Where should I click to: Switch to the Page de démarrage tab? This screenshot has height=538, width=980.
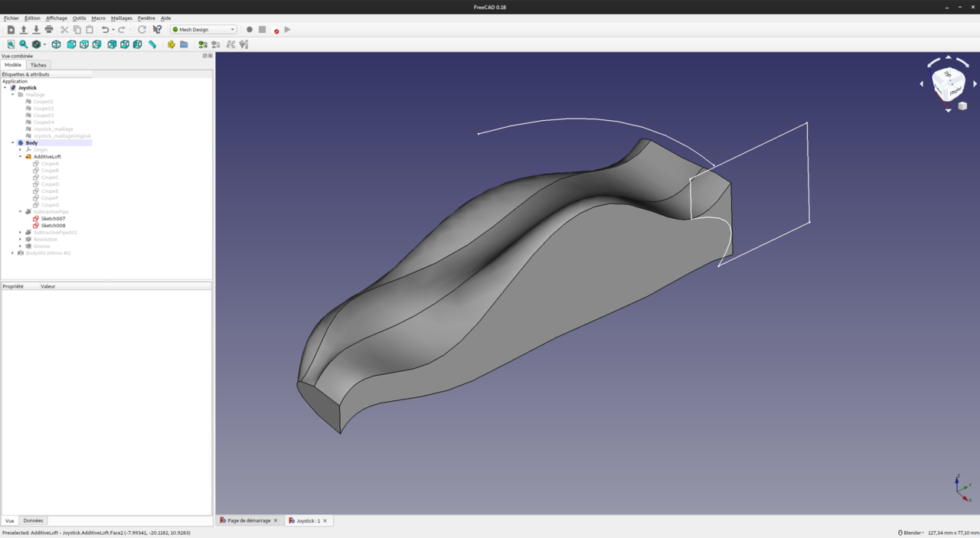tap(249, 520)
